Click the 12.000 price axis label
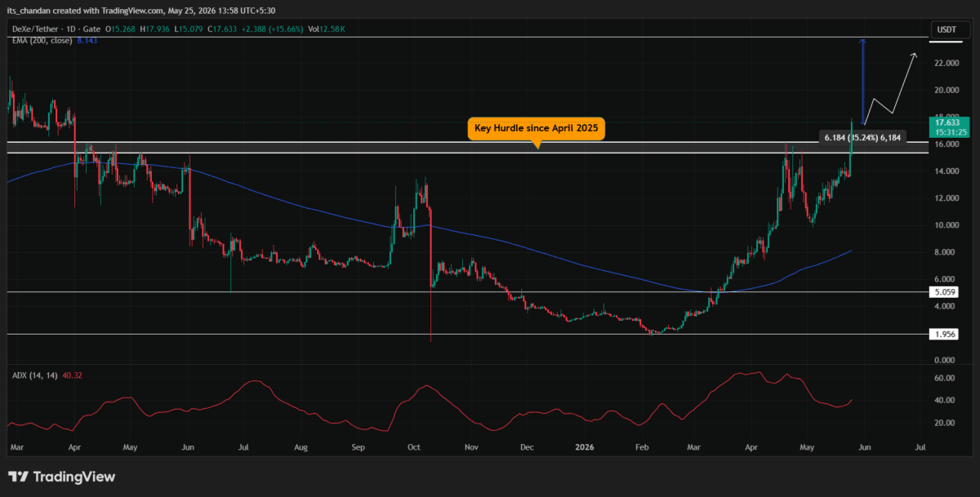The width and height of the screenshot is (980, 497). click(x=945, y=198)
